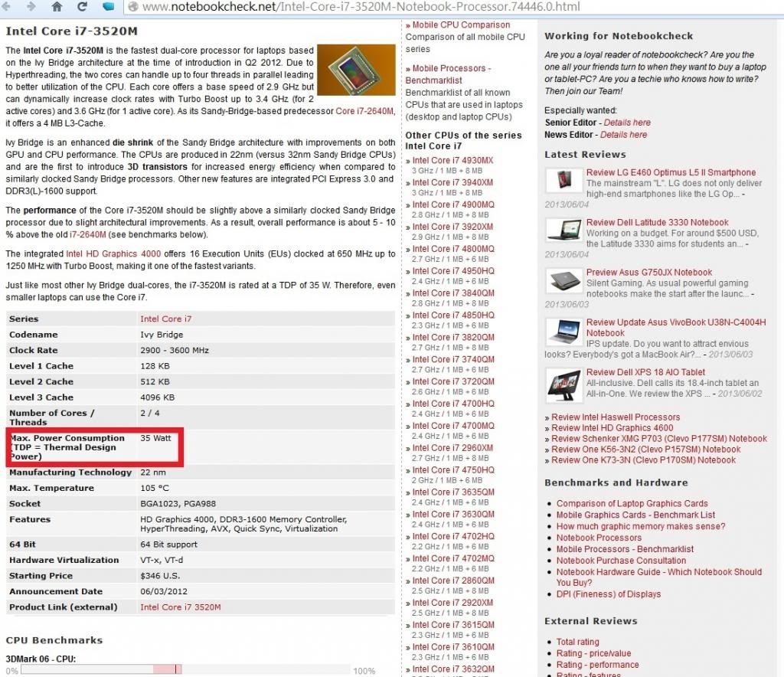Viewport: 784px width, 677px height.
Task: Click the browser forward arrow
Action: coord(31,6)
